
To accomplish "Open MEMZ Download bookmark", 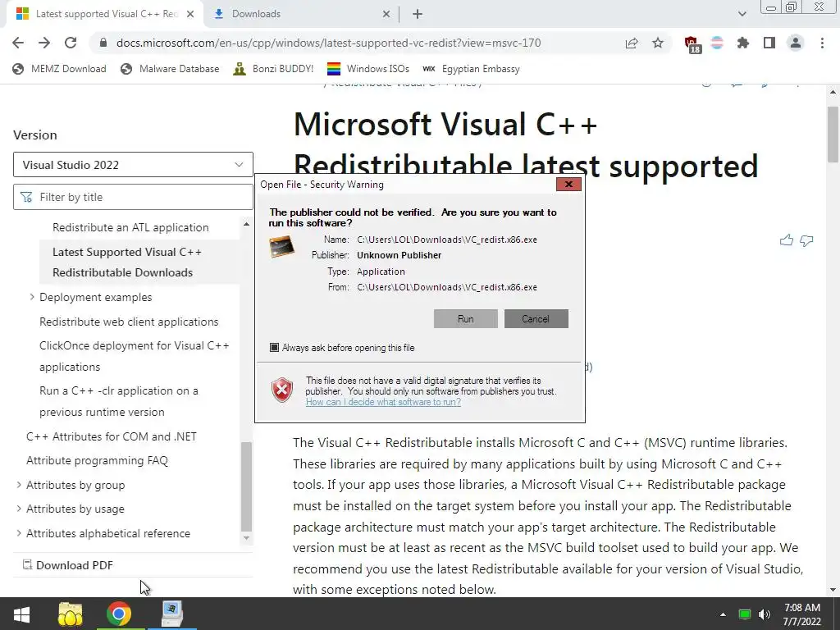I will click(59, 69).
